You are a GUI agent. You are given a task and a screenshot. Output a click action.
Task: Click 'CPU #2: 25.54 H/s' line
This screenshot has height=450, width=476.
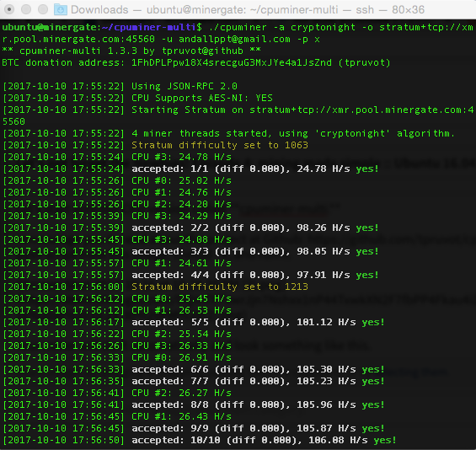pos(117,335)
